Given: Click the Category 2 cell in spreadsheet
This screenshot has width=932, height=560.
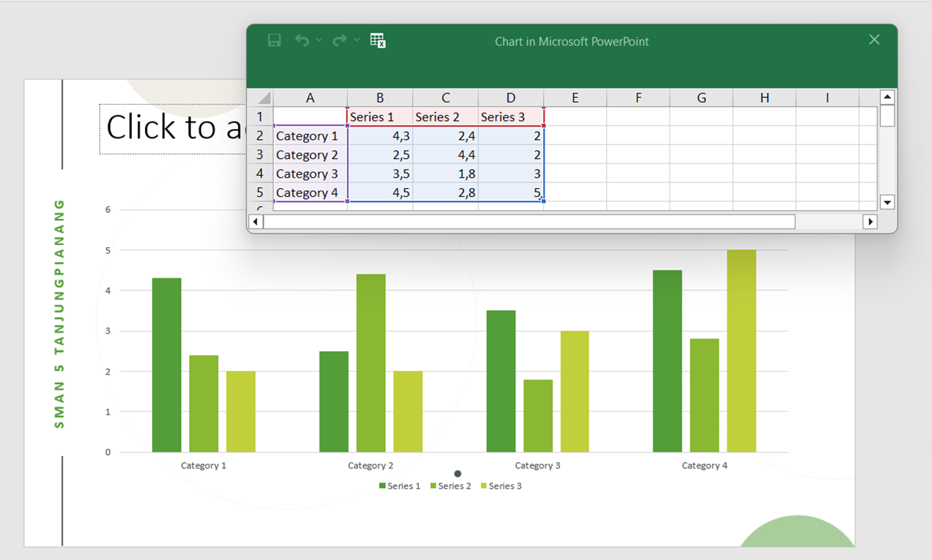Looking at the screenshot, I should click(310, 154).
